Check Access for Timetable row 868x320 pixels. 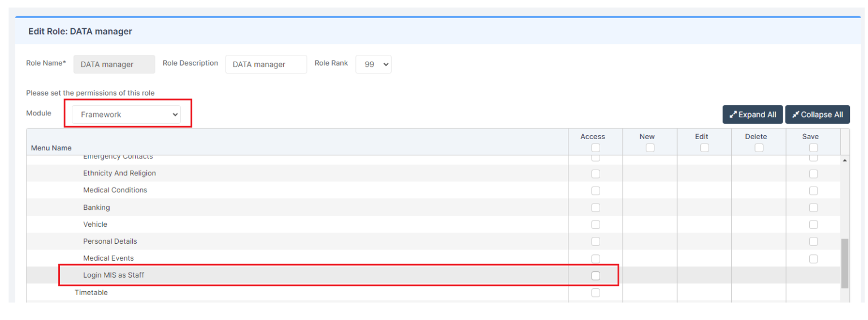tap(596, 293)
